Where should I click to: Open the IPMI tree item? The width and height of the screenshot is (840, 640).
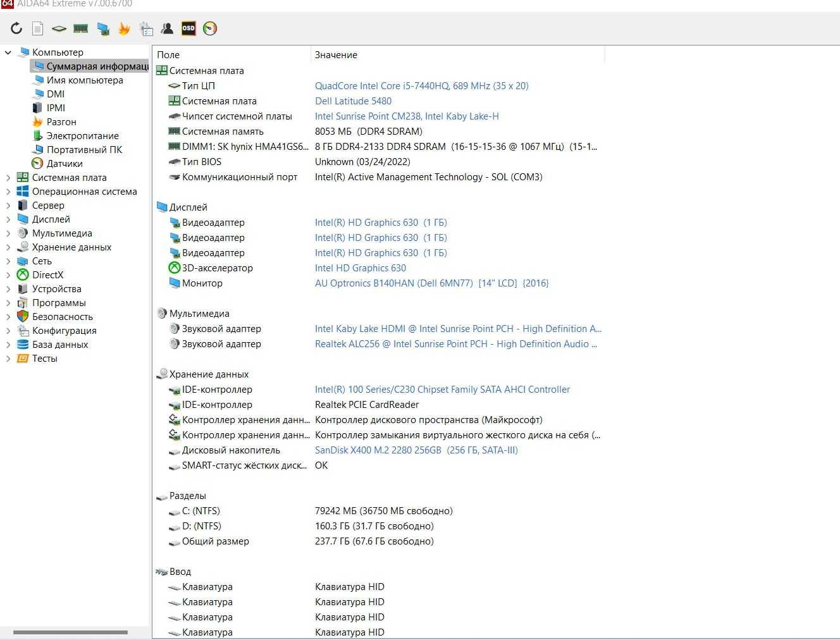tap(56, 108)
